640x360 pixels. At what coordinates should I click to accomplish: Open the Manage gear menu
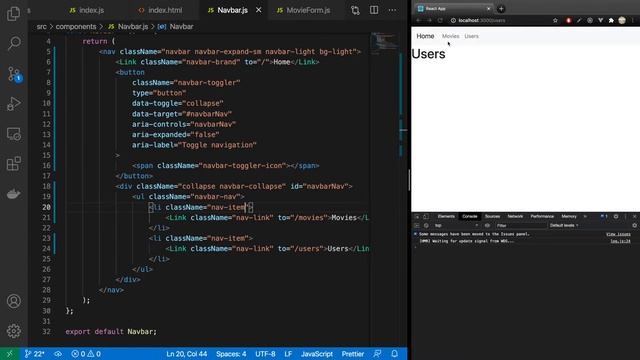pyautogui.click(x=13, y=331)
